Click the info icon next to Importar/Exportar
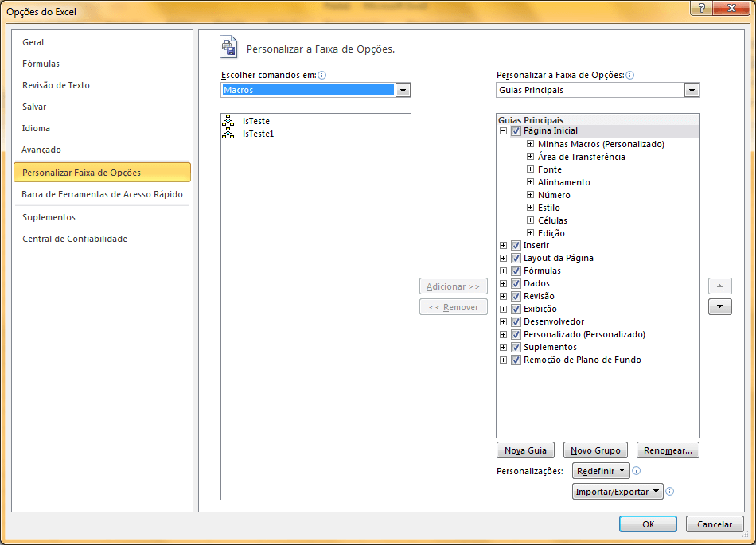 coord(670,492)
